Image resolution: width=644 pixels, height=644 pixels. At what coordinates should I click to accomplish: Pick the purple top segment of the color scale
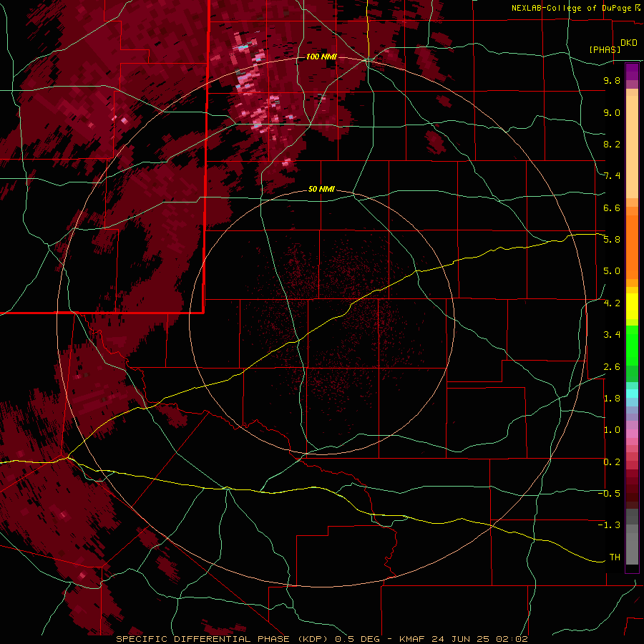tap(632, 72)
